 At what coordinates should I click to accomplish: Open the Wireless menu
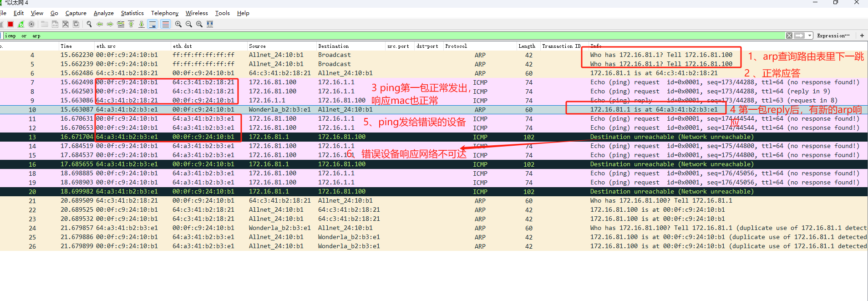click(x=197, y=13)
